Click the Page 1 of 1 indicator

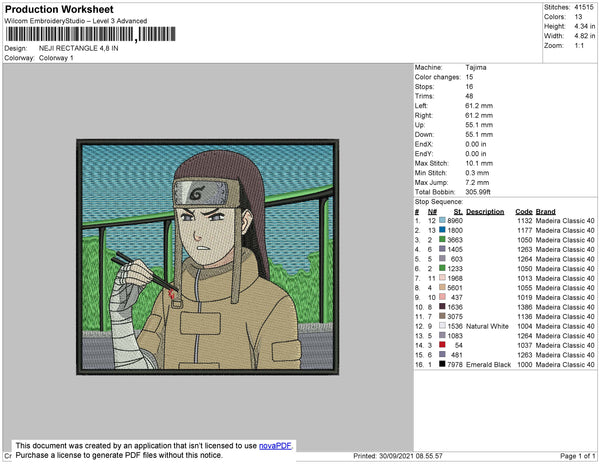click(x=577, y=456)
